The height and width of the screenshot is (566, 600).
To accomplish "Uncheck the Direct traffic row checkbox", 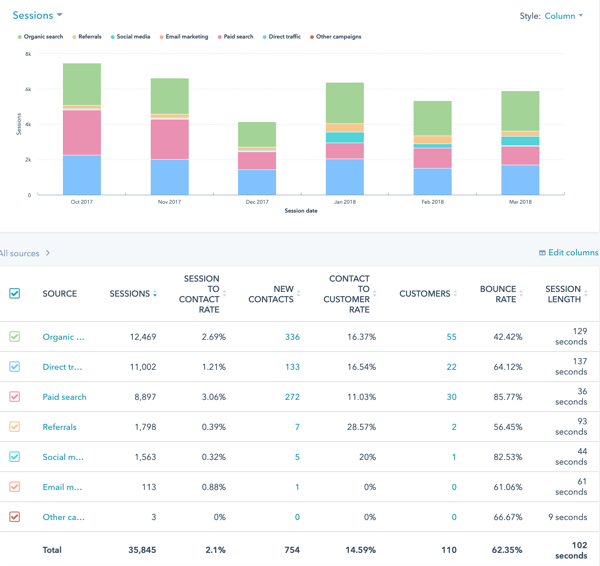I will (x=15, y=367).
